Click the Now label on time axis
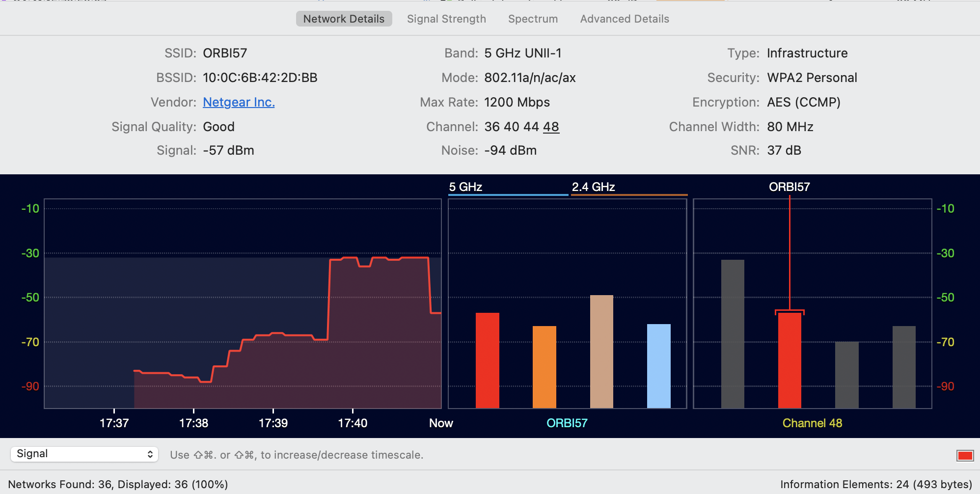 pos(441,423)
